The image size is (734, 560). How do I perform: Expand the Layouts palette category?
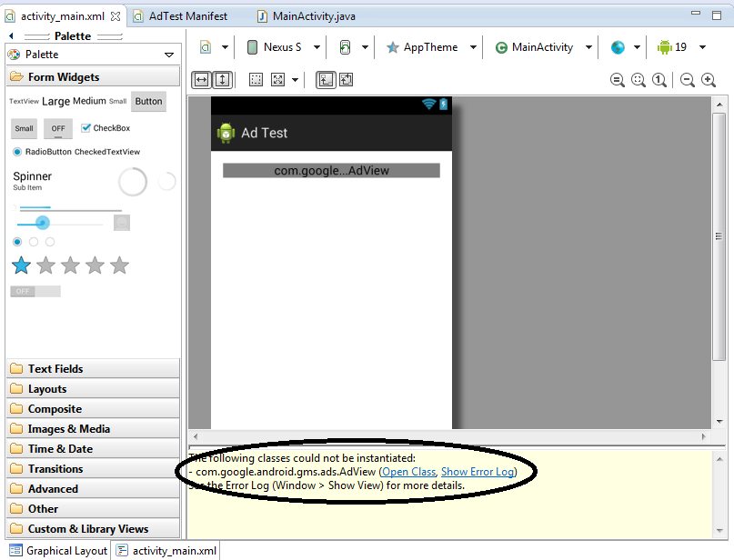(x=93, y=389)
